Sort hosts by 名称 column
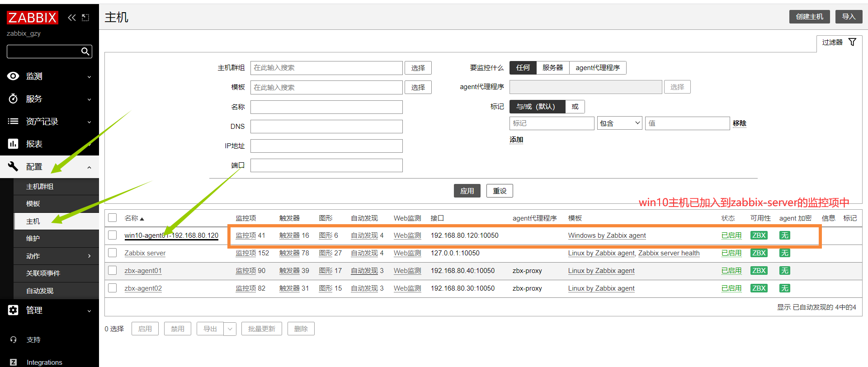 (x=134, y=218)
